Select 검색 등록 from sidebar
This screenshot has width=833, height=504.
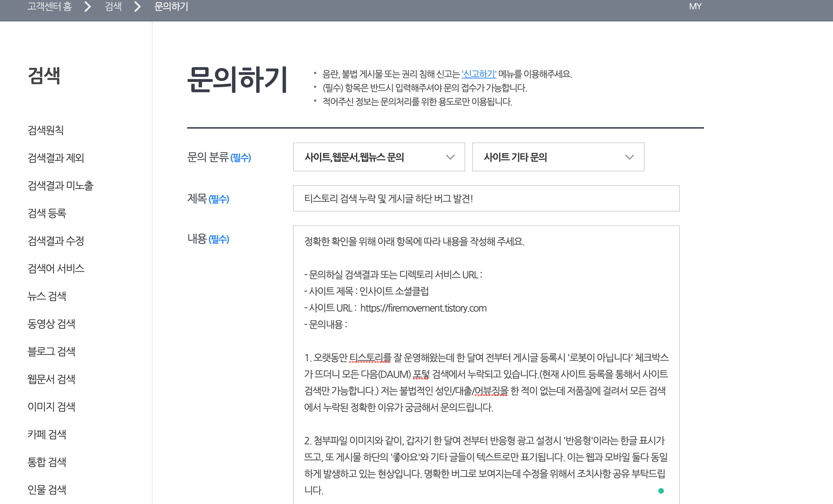click(47, 213)
